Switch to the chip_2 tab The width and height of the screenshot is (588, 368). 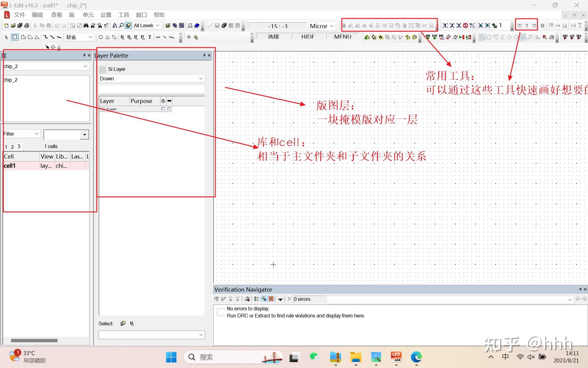pyautogui.click(x=76, y=5)
